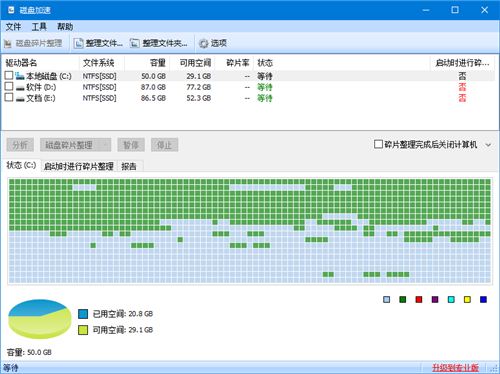Screen dimensions: 500x374
Task: Check the 软件 (D:) checkbox
Action: click(x=9, y=87)
